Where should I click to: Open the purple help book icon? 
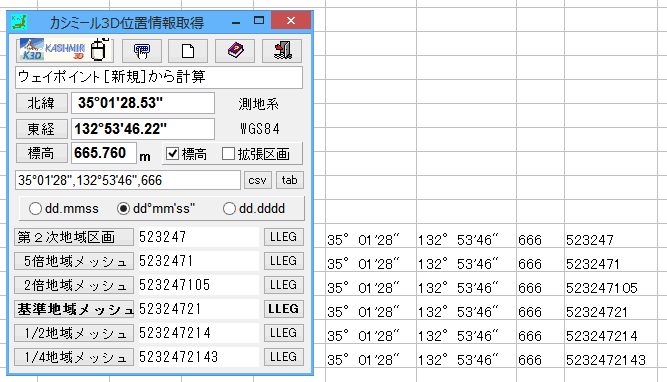tap(235, 51)
